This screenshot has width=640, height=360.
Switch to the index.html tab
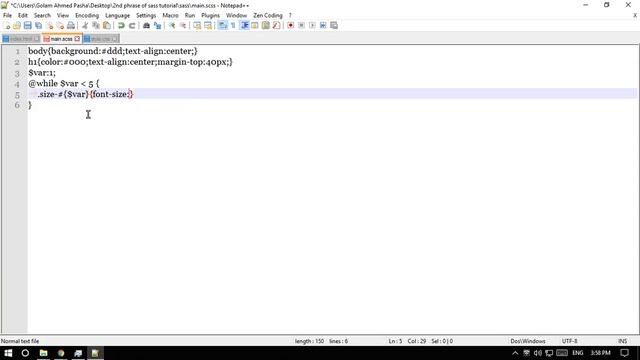click(x=21, y=39)
